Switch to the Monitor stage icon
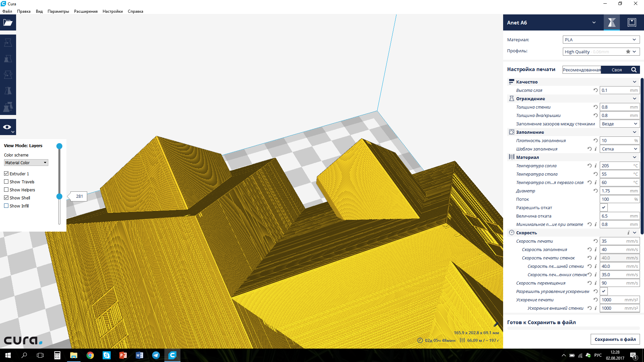 [x=632, y=22]
